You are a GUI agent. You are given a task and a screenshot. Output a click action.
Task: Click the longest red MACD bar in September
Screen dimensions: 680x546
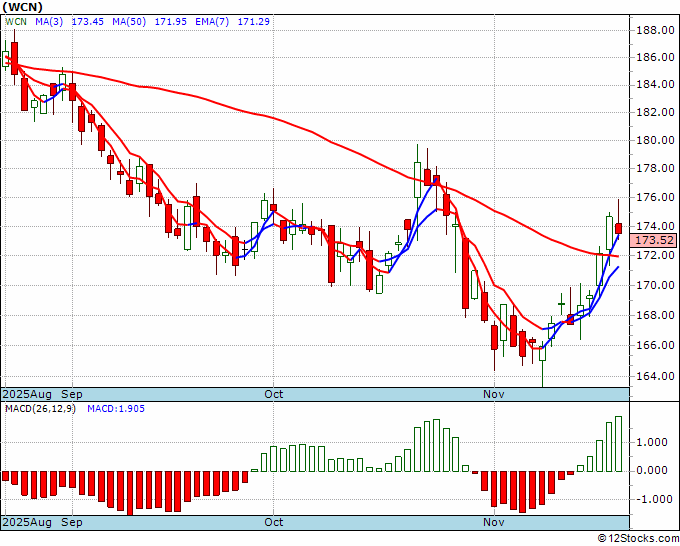pyautogui.click(x=130, y=493)
